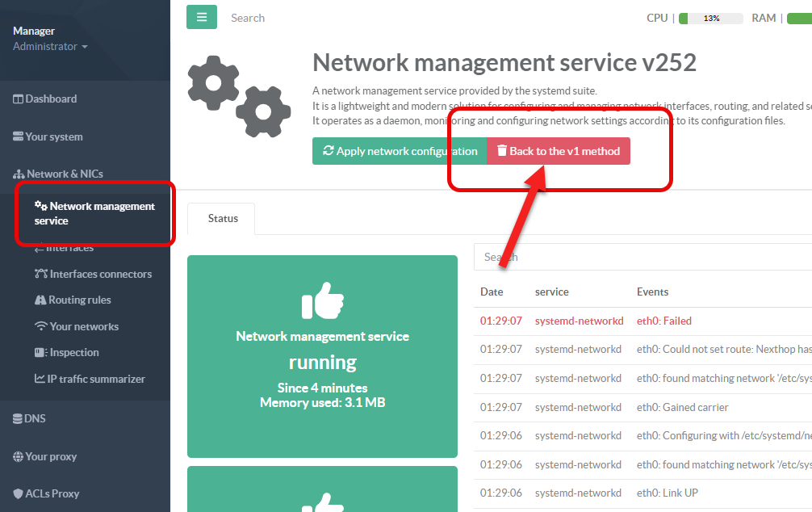Sort events by Date column

pyautogui.click(x=492, y=292)
